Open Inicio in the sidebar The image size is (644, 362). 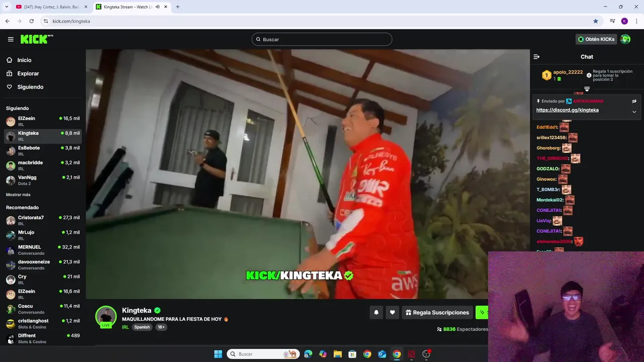coord(24,60)
